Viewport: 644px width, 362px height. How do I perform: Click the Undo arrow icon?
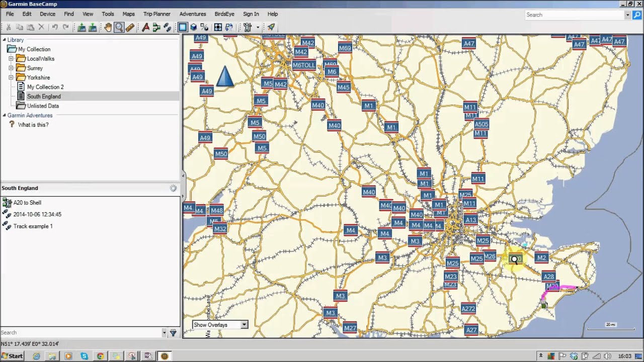(x=55, y=28)
